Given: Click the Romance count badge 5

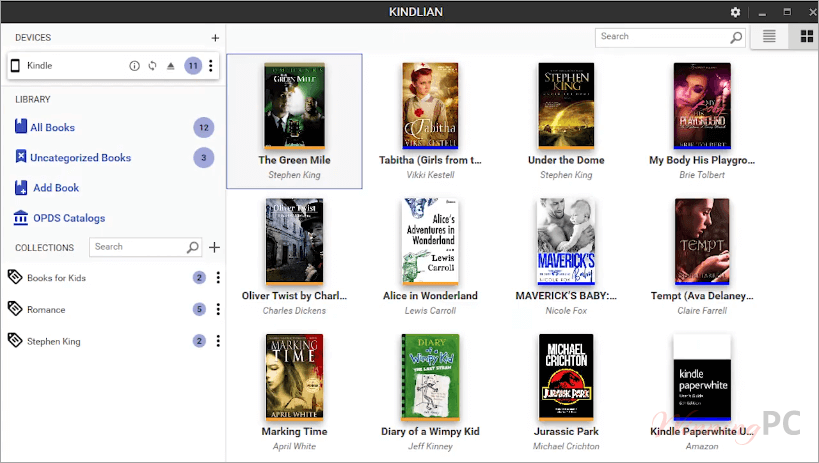Looking at the screenshot, I should point(199,309).
